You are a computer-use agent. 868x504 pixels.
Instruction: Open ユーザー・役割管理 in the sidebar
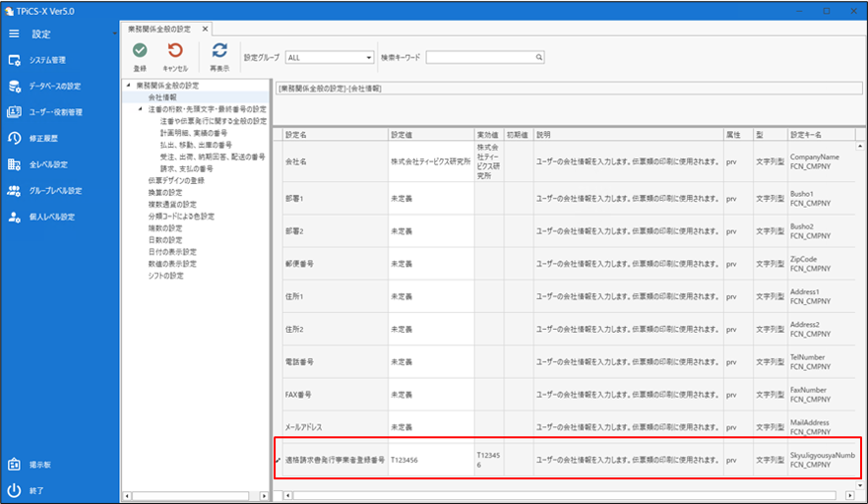coord(56,112)
